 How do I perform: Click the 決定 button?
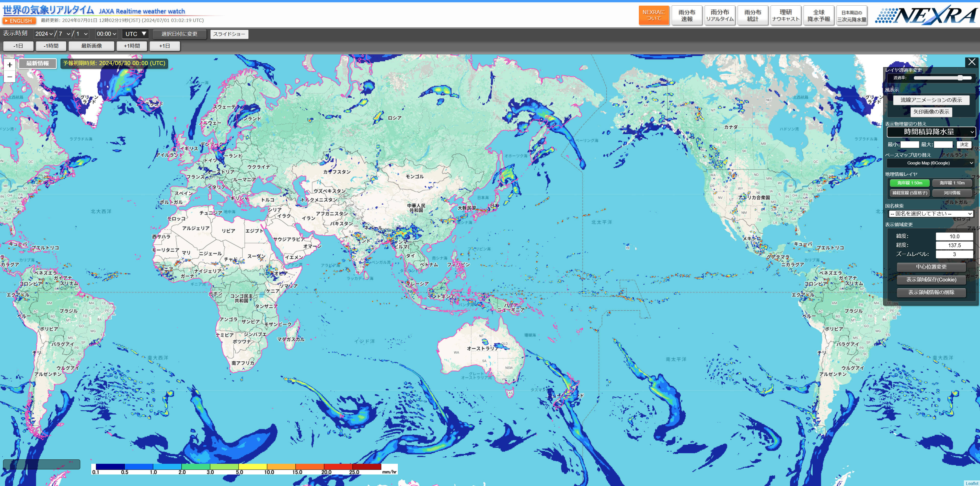964,145
